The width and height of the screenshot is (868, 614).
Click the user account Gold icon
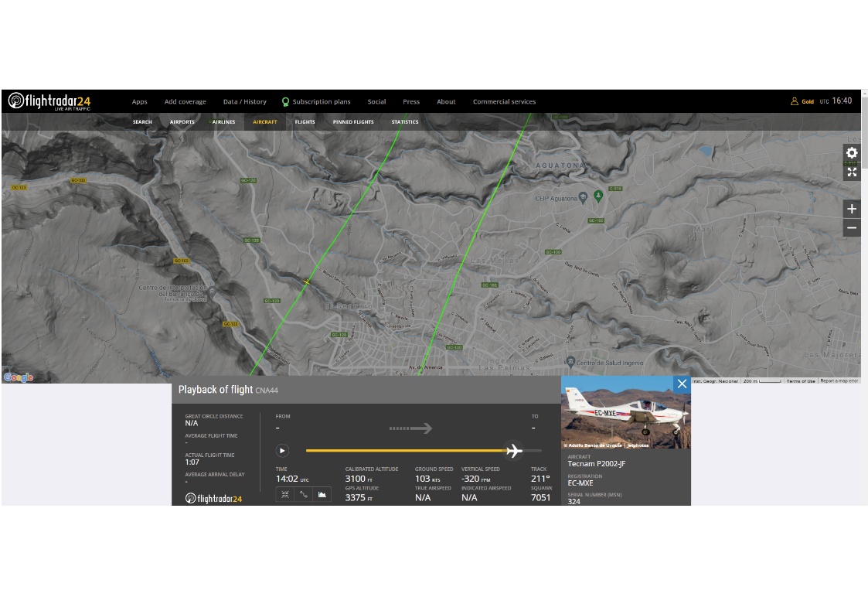point(795,101)
